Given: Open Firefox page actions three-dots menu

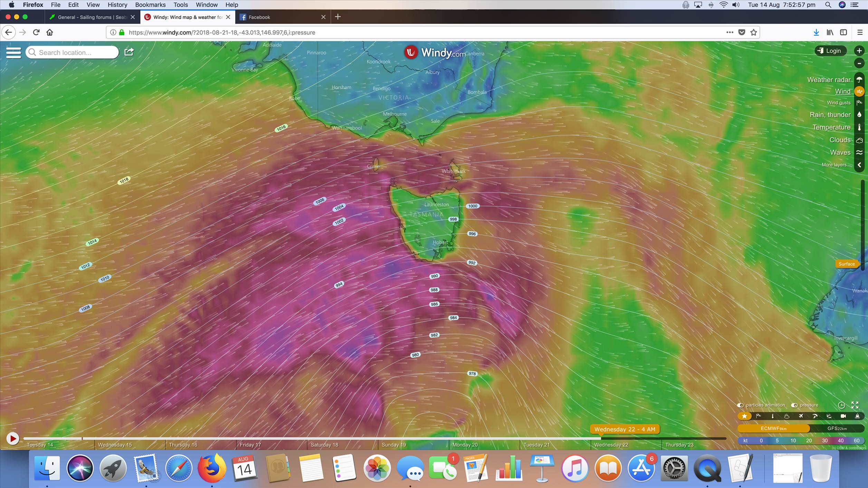Looking at the screenshot, I should click(730, 32).
